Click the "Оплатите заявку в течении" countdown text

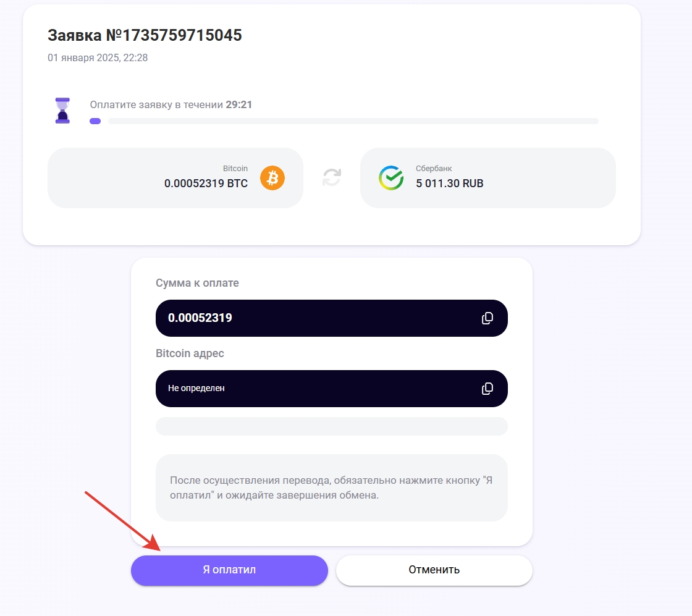tap(171, 105)
